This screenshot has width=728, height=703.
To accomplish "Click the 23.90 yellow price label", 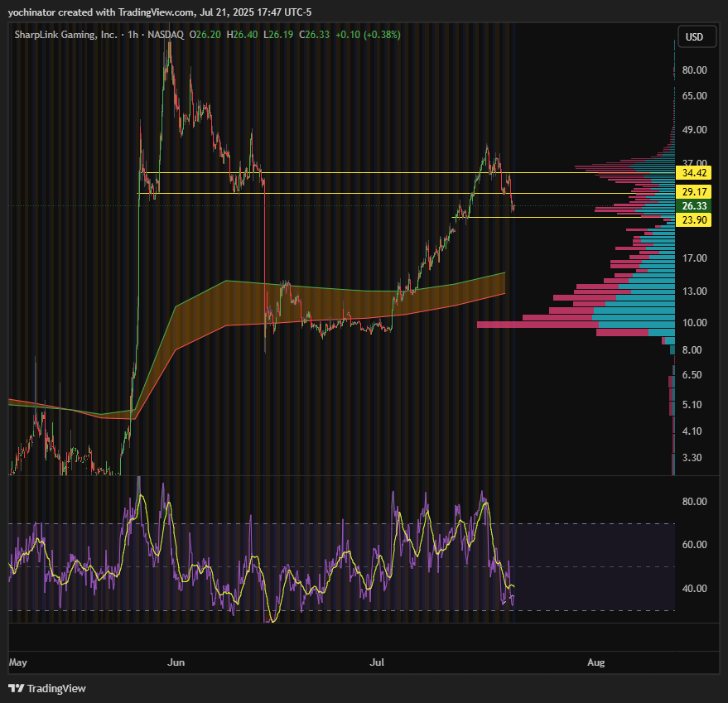I will coord(694,220).
